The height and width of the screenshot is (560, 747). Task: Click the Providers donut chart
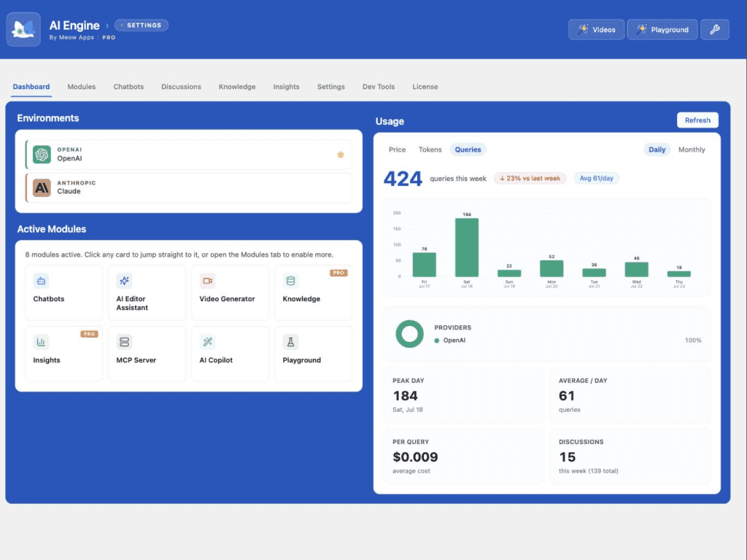[410, 334]
